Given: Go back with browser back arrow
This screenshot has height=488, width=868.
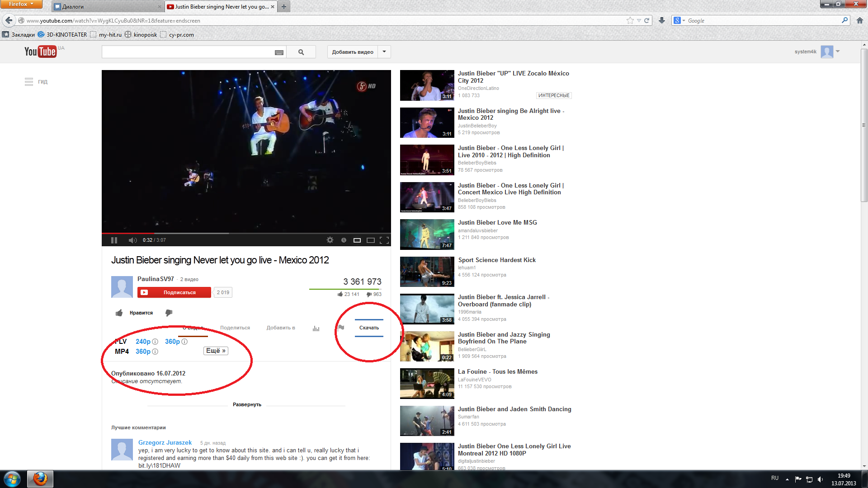Looking at the screenshot, I should 9,20.
